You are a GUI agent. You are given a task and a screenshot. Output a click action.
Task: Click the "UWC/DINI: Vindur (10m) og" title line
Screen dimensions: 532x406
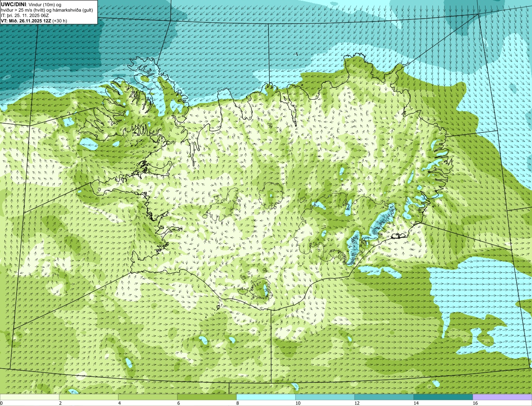(31, 4)
